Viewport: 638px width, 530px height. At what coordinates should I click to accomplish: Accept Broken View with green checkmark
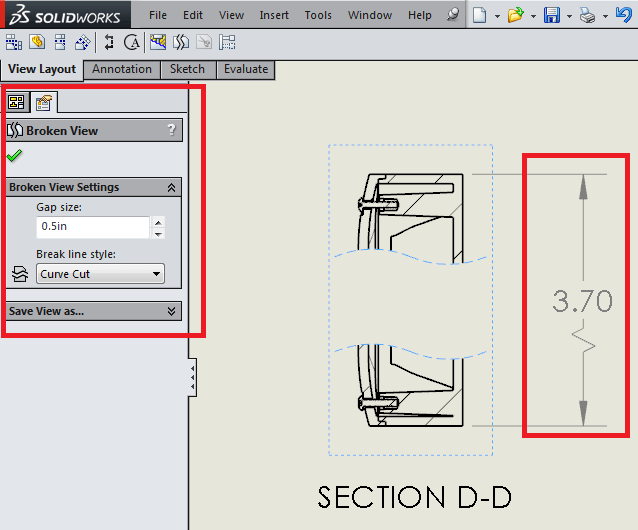point(14,155)
